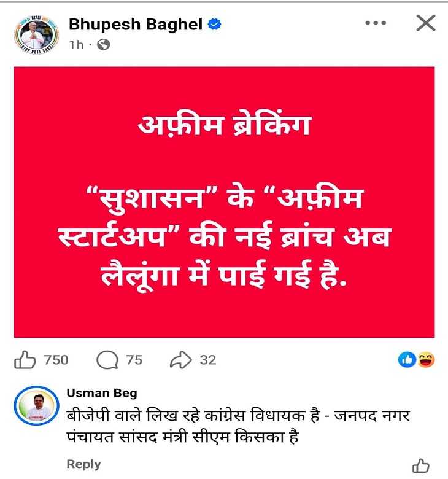The height and width of the screenshot is (479, 448).
Task: Click the 750 likes count
Action: (x=56, y=360)
